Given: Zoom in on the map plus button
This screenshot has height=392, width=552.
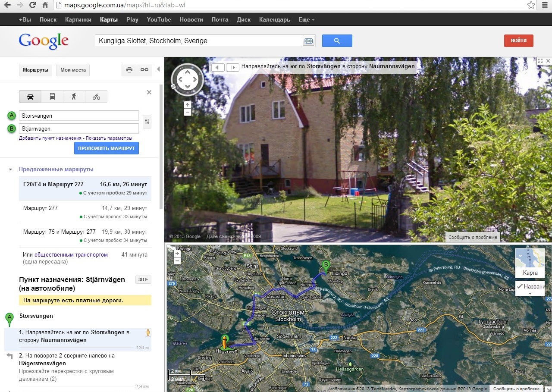Looking at the screenshot, I should point(177,254).
